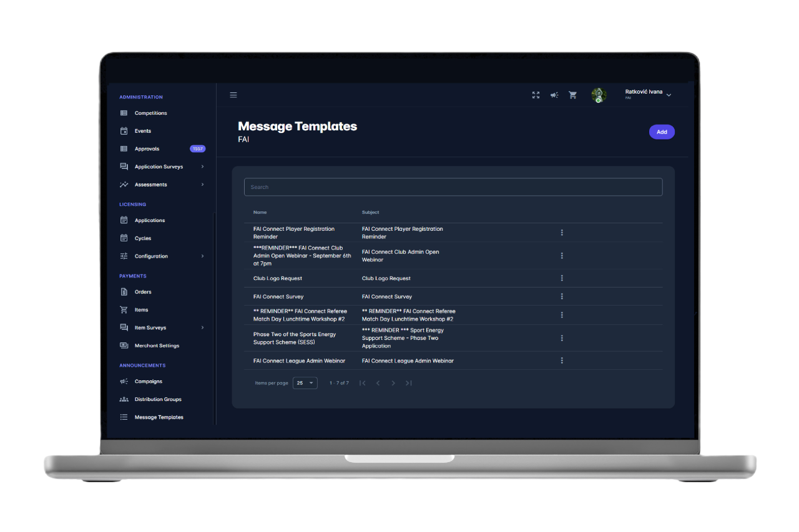Screen dimensions: 799x532
Task: Open Campaigns under Announcements
Action: coord(148,382)
